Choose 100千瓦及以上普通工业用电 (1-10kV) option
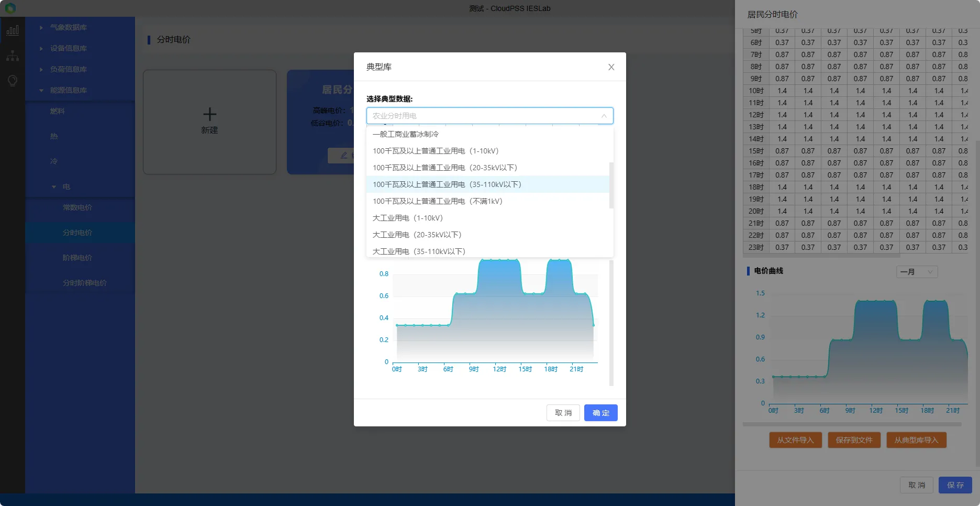Screen dimensions: 980x506 pos(488,151)
